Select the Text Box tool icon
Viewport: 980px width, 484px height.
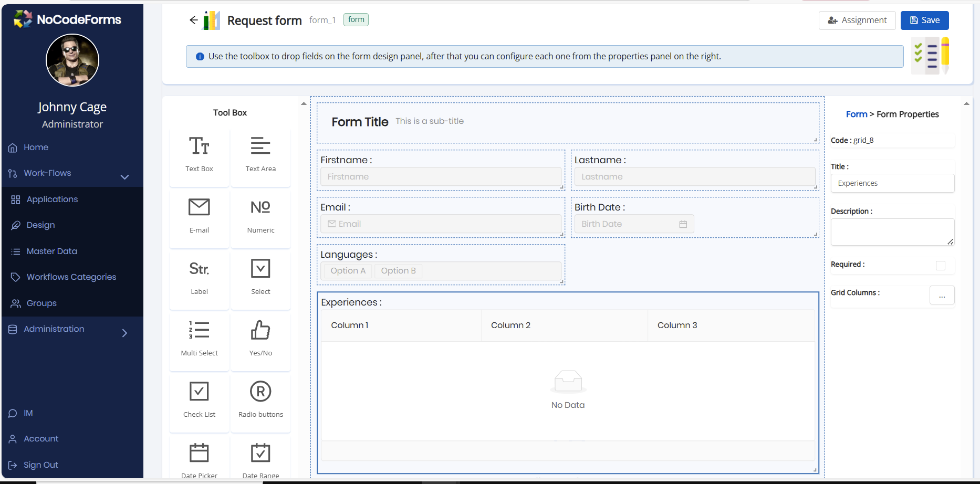pos(199,146)
